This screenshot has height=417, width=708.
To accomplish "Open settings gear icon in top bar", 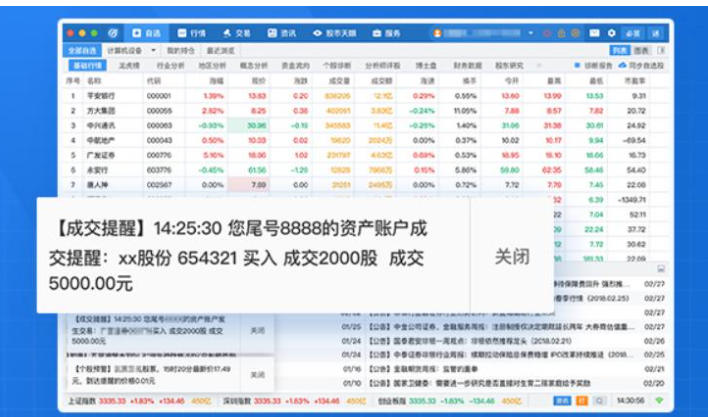I will click(611, 33).
